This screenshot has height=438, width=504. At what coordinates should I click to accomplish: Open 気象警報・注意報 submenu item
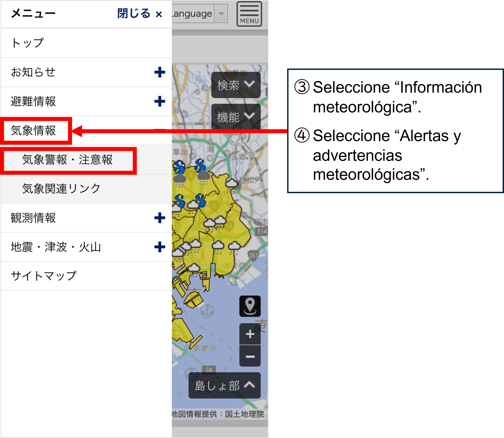(x=67, y=160)
